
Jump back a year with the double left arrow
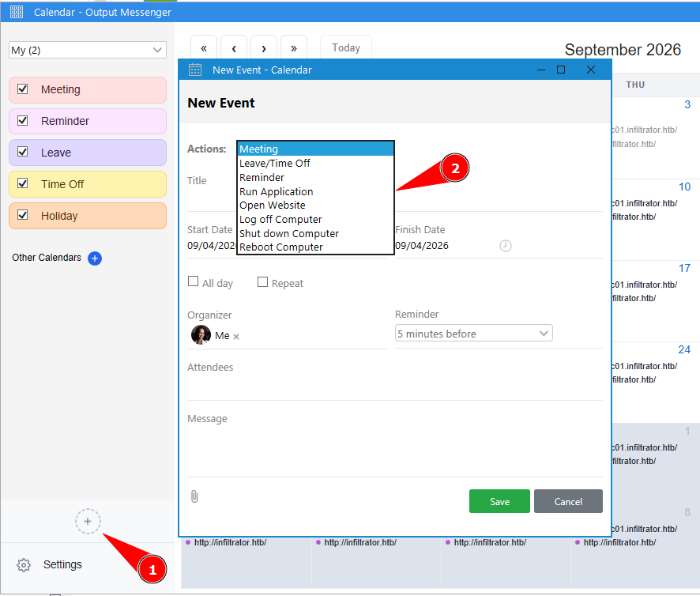(x=204, y=47)
